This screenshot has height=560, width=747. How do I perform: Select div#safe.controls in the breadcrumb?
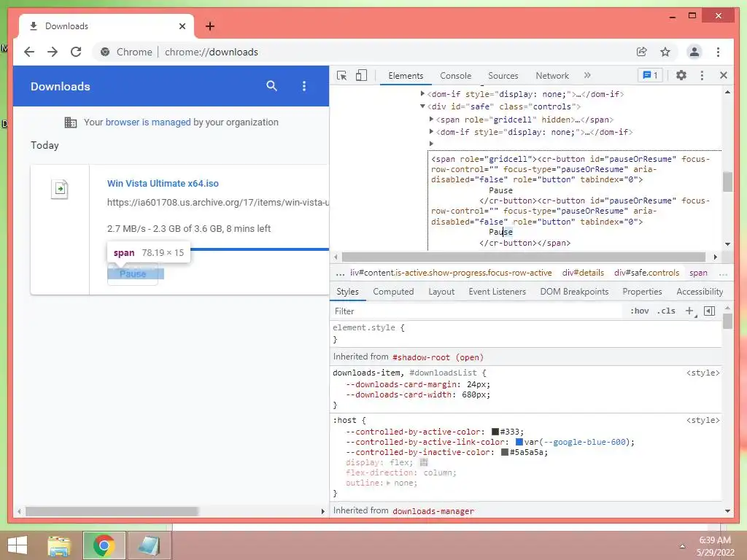click(x=646, y=273)
